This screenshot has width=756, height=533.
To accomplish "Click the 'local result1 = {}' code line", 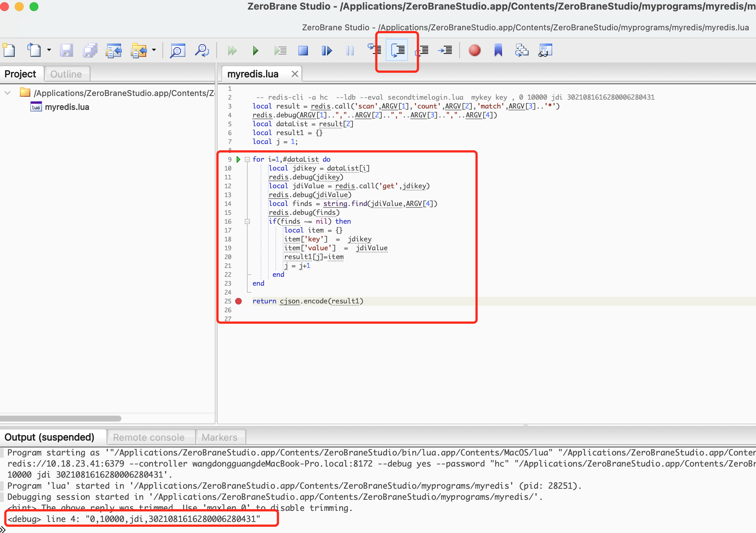I will point(288,133).
